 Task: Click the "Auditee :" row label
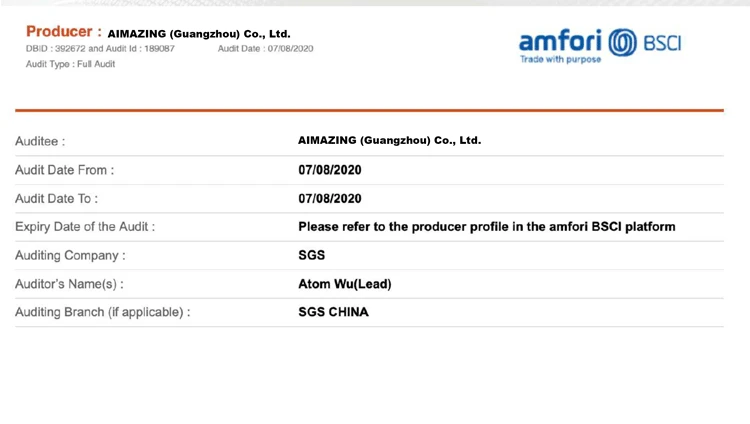tap(40, 141)
